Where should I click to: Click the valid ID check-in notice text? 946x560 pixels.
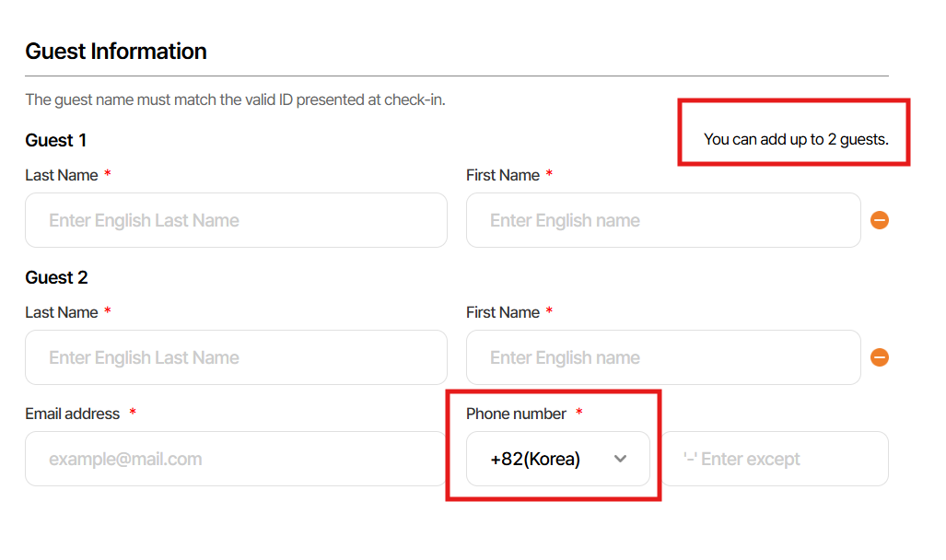(235, 99)
